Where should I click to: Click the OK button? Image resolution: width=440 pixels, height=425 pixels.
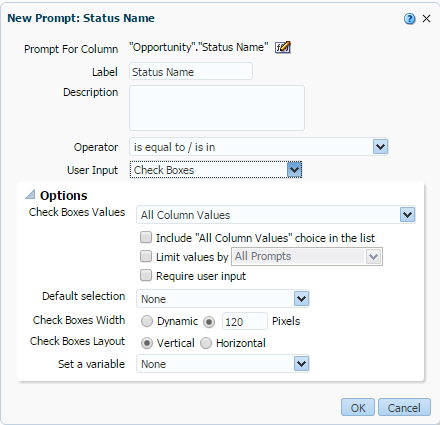click(358, 407)
